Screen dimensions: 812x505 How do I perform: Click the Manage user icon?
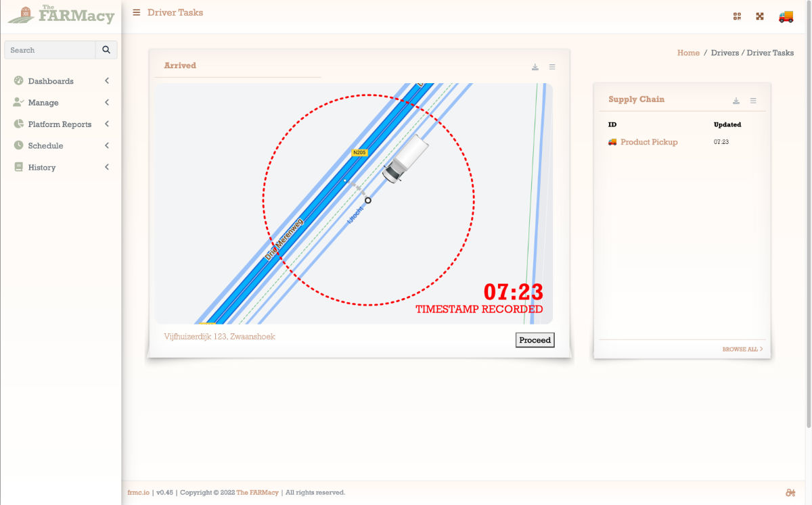tap(19, 103)
